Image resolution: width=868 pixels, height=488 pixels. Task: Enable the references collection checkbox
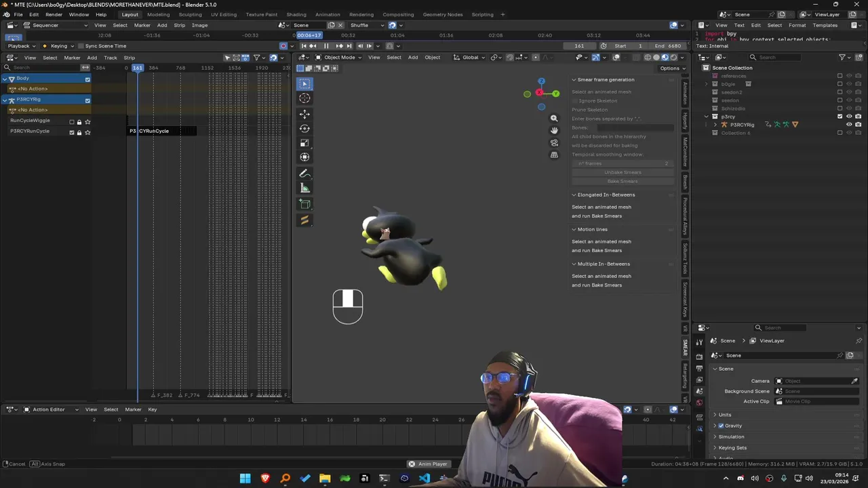tap(840, 76)
